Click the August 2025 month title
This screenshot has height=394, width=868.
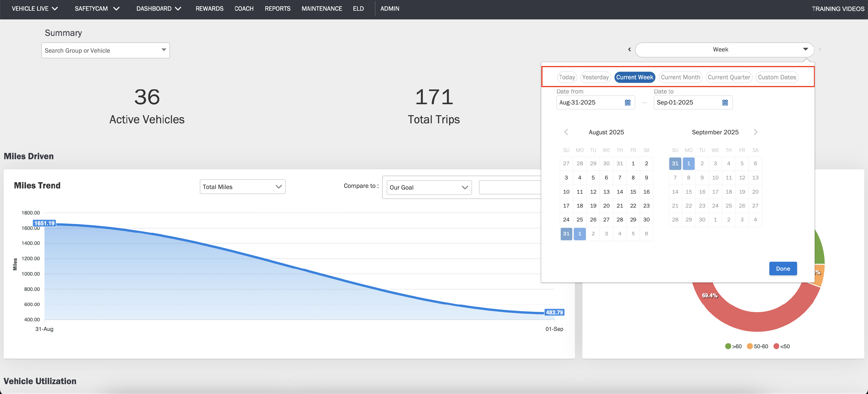coord(606,132)
